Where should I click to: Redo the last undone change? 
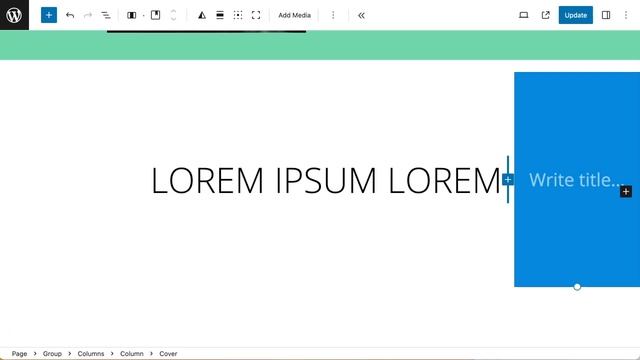[88, 15]
